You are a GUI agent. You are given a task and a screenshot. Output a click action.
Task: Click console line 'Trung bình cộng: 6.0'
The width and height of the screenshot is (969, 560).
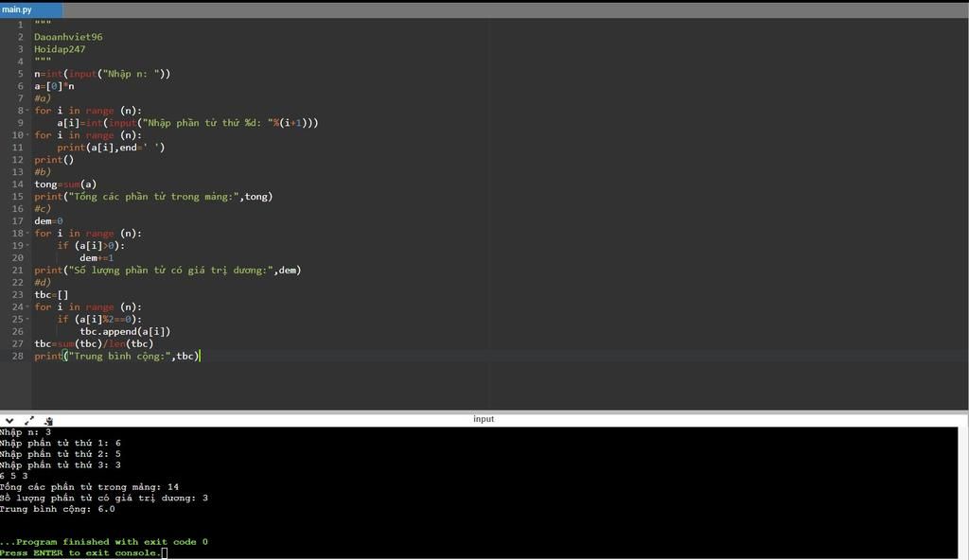(58, 509)
